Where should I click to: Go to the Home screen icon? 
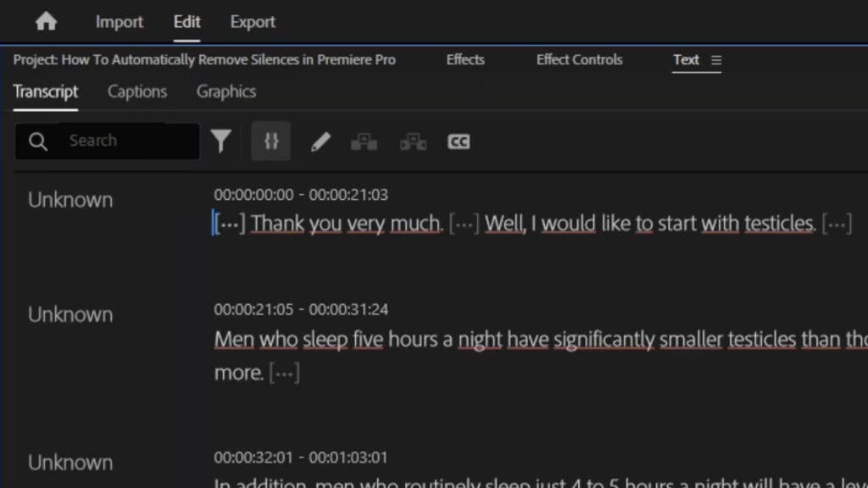point(46,21)
